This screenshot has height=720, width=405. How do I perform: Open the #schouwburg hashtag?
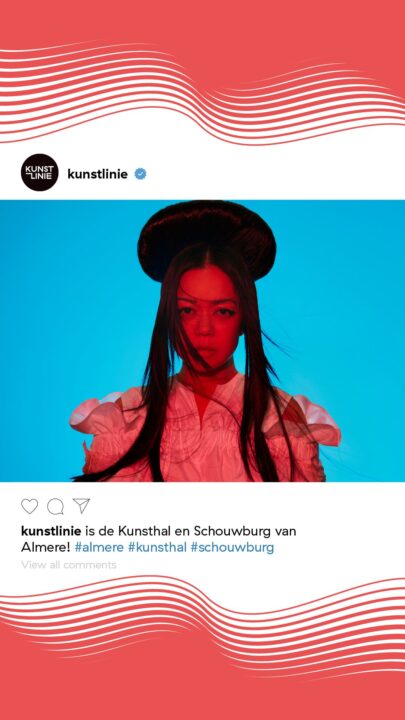(x=232, y=548)
